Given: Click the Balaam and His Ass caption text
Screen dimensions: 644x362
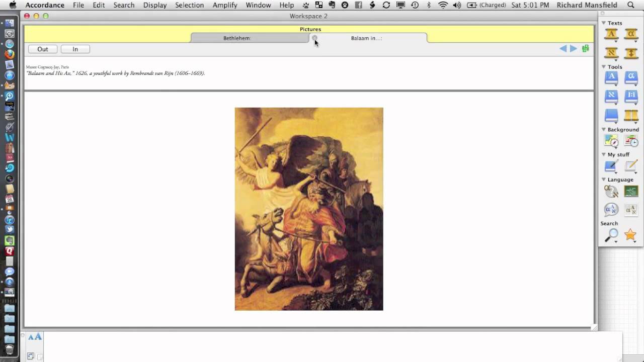Looking at the screenshot, I should click(116, 73).
